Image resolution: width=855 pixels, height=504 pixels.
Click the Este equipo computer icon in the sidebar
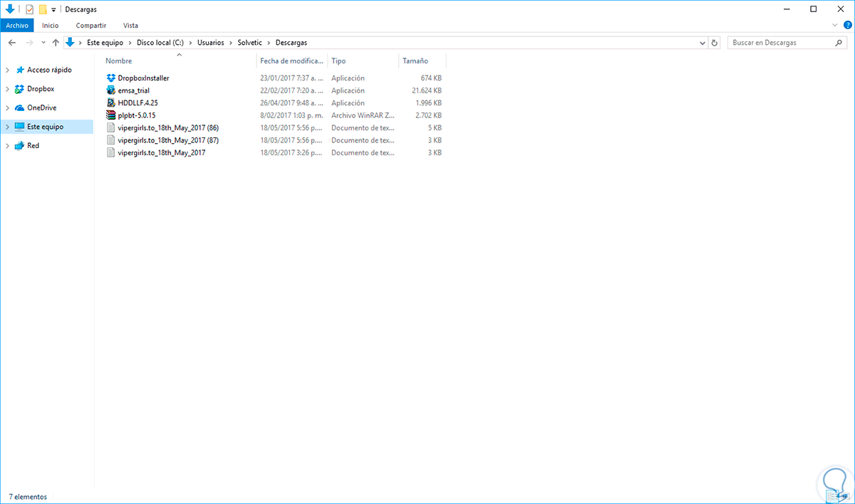pos(19,127)
